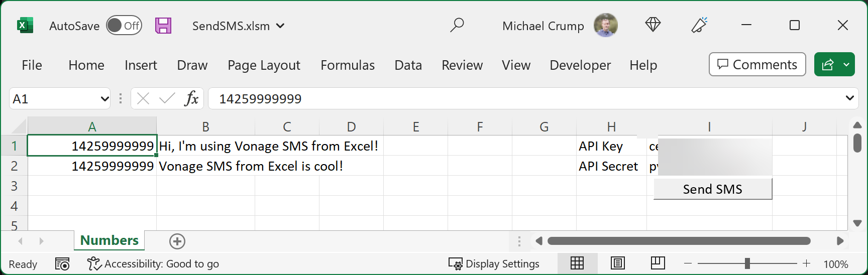Open Insert Function fx icon

[x=191, y=98]
